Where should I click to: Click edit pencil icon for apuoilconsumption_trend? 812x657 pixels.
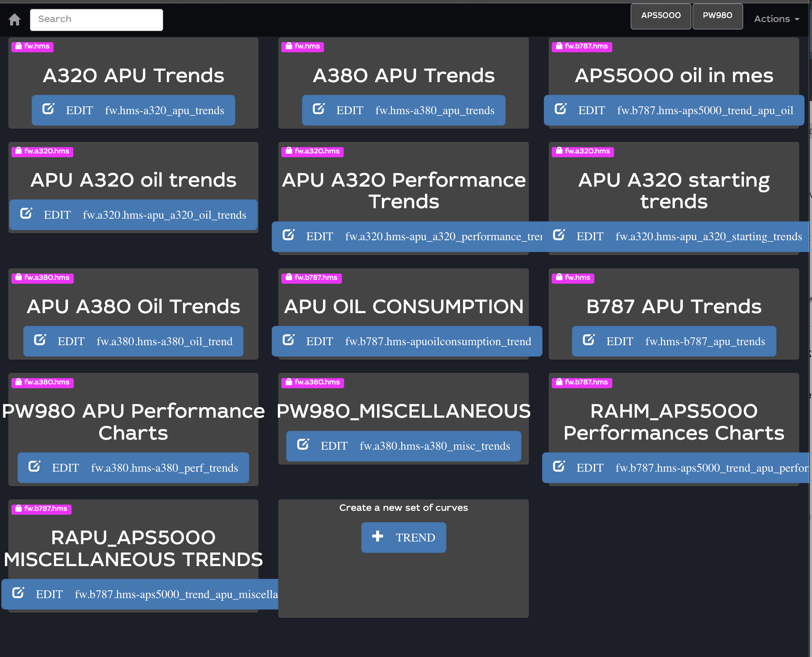[288, 340]
